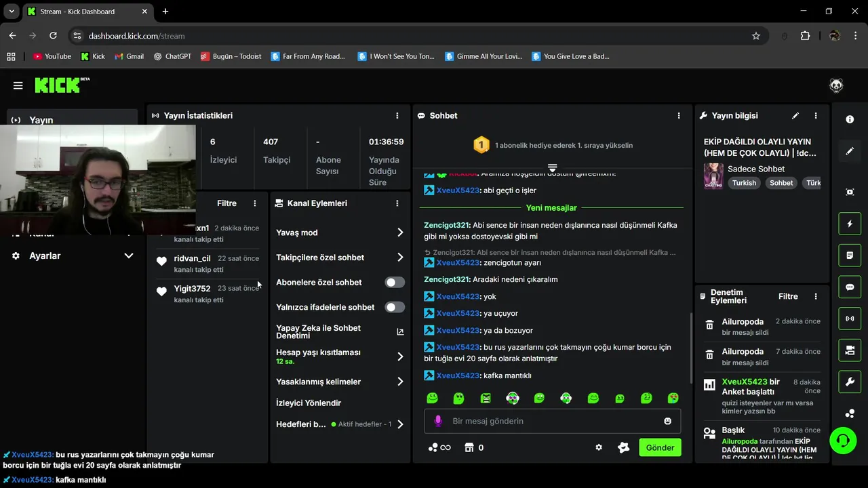The height and width of the screenshot is (488, 868).
Task: Expand Takipçilere özel sohbet arrow
Action: click(x=400, y=258)
